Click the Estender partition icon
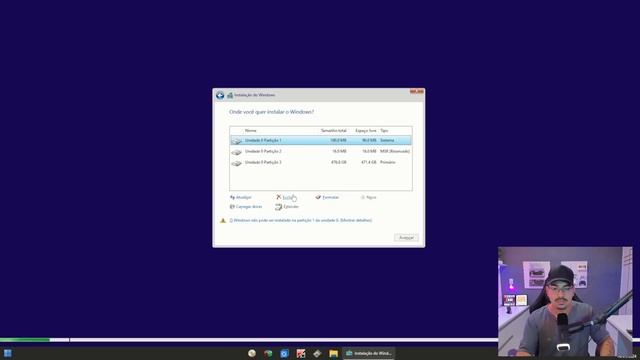 (x=278, y=207)
